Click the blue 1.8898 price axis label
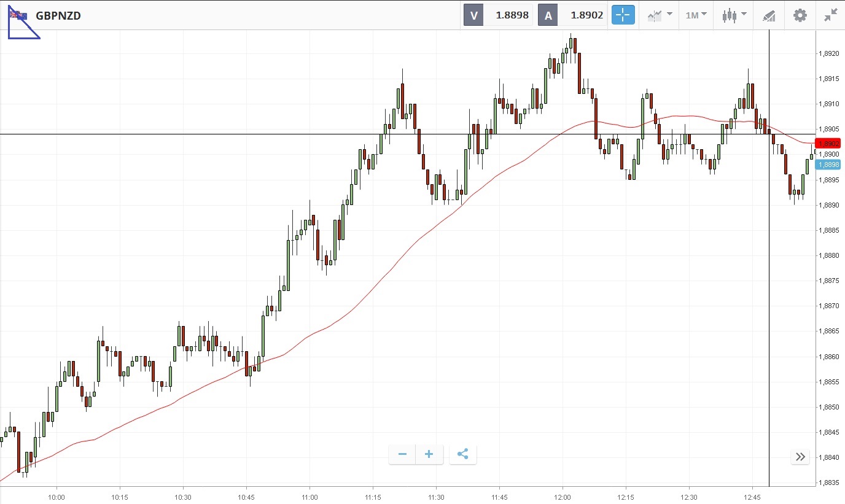Image resolution: width=845 pixels, height=504 pixels. (828, 165)
